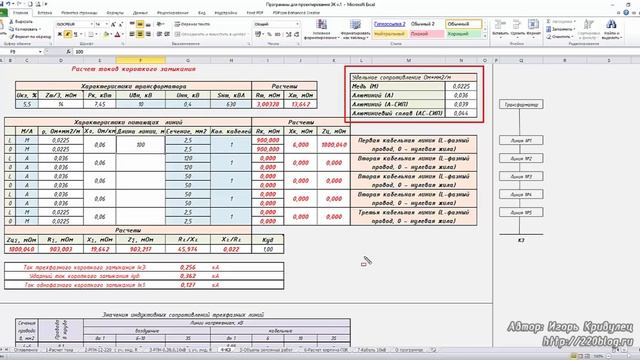Align cell content to vertical middle
Viewport: 640px width, 360px height.
pos(140,24)
